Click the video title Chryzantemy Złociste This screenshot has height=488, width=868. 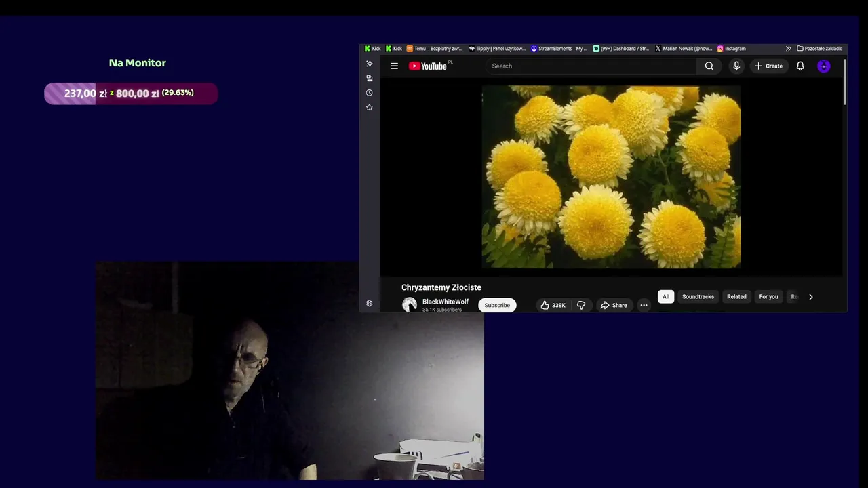[441, 287]
